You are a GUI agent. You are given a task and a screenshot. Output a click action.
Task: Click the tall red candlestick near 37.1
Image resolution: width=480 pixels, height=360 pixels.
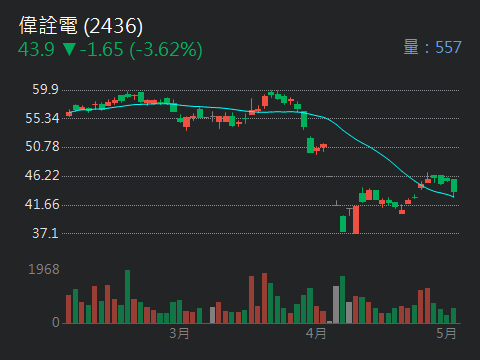(356, 220)
